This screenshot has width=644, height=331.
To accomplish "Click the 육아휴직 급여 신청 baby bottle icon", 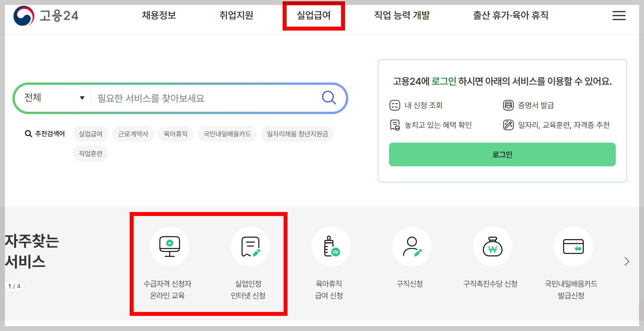I will click(331, 247).
